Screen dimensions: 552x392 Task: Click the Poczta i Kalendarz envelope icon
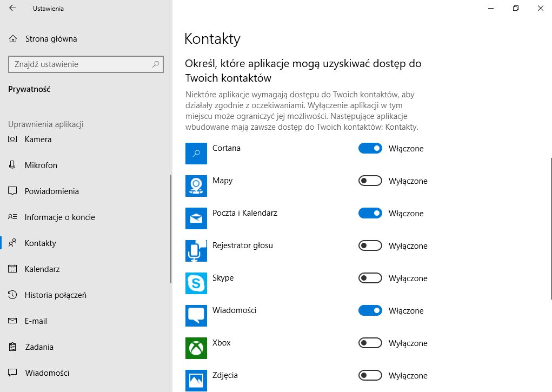(196, 218)
